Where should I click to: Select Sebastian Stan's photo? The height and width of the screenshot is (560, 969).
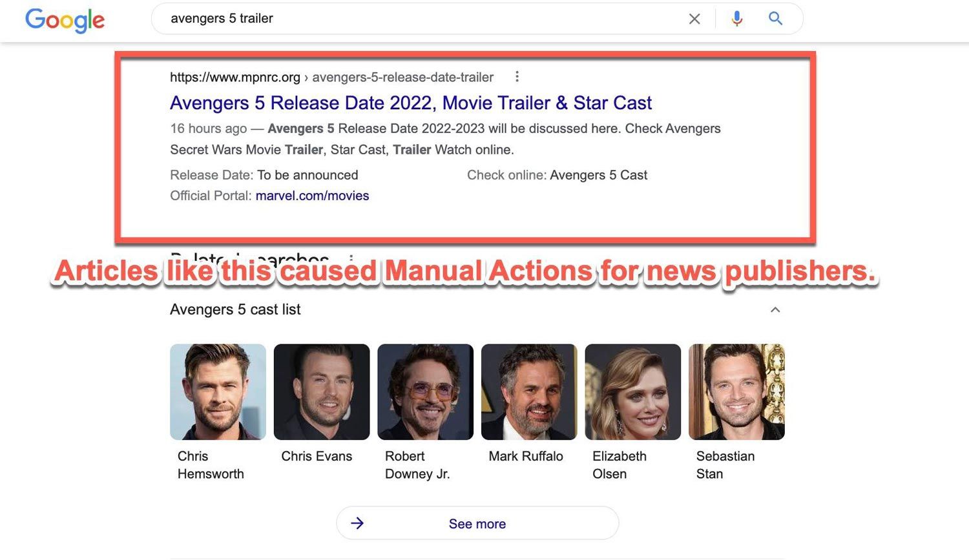736,392
